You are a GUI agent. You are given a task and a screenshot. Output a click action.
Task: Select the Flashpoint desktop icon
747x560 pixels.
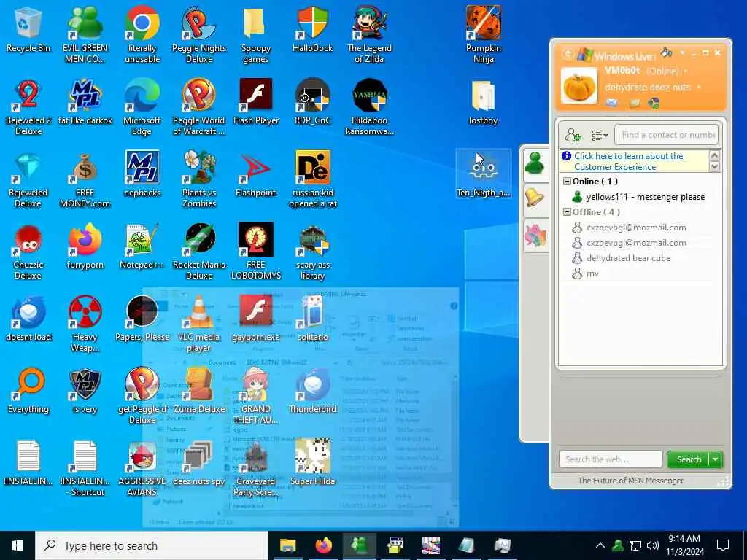coord(256,174)
